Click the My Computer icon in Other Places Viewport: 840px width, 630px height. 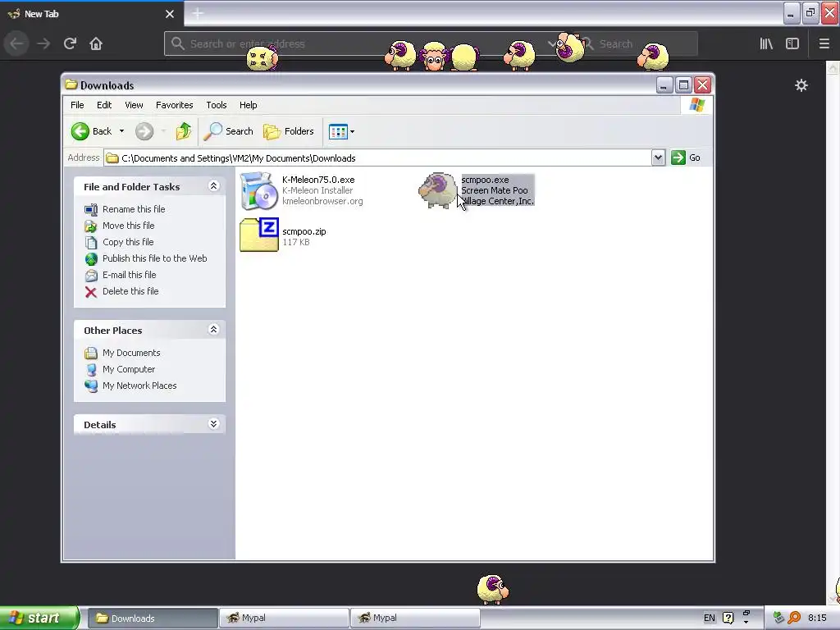[x=91, y=370]
